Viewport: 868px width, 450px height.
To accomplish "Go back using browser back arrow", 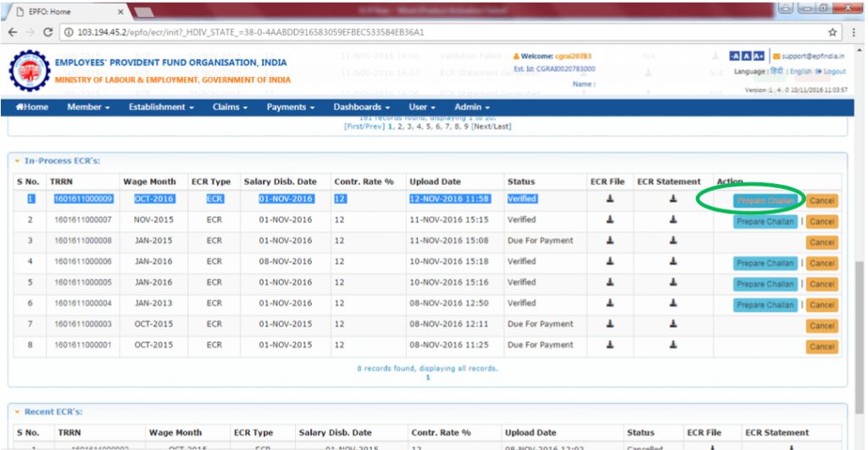I will point(13,32).
